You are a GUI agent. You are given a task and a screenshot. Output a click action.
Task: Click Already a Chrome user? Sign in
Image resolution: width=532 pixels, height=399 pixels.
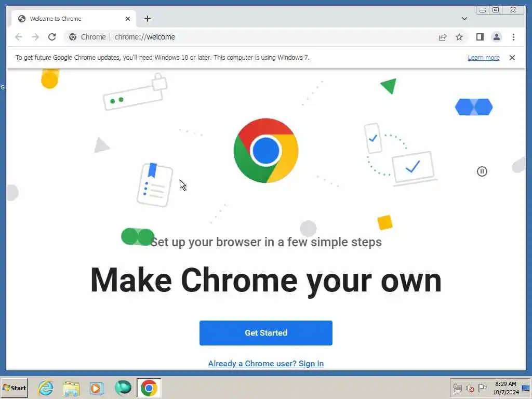point(265,363)
